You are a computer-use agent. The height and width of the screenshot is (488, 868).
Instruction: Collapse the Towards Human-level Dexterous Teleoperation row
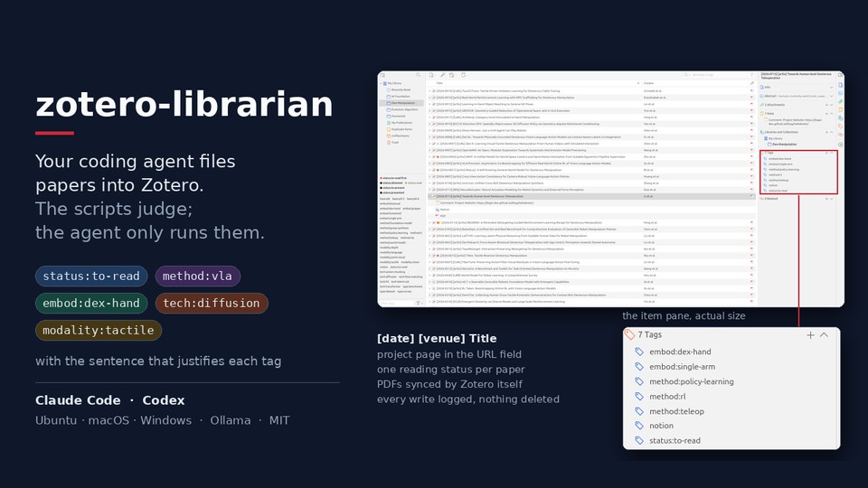click(x=429, y=196)
